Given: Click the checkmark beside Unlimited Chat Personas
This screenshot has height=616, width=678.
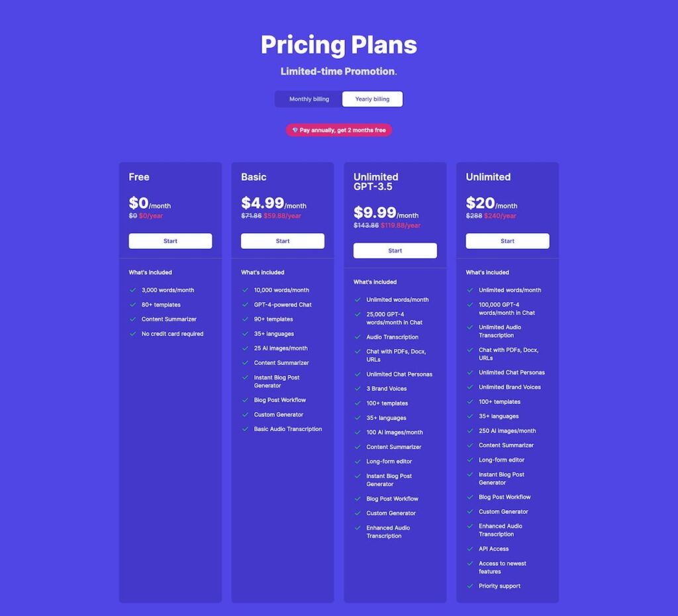Looking at the screenshot, I should pos(358,374).
